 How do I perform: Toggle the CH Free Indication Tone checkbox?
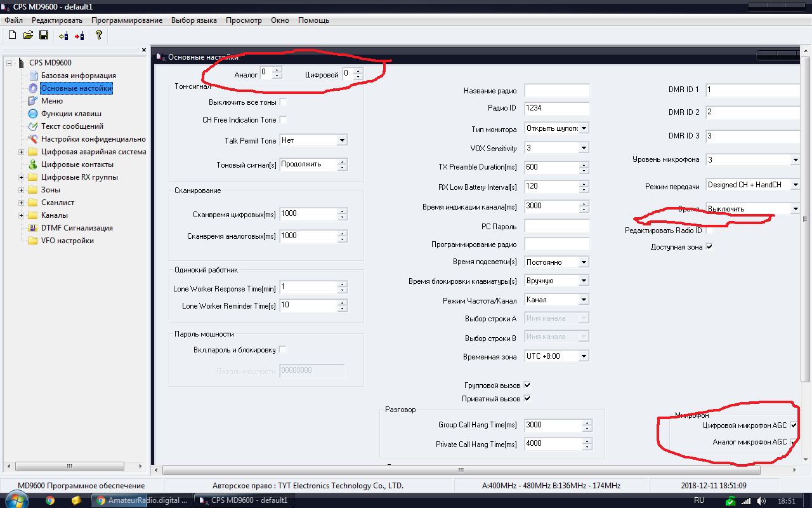tap(283, 120)
